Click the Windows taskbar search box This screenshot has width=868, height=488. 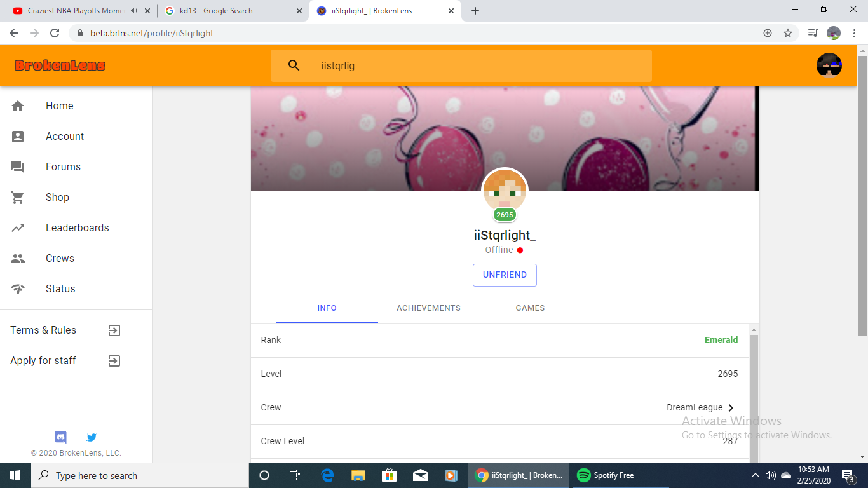pyautogui.click(x=140, y=475)
